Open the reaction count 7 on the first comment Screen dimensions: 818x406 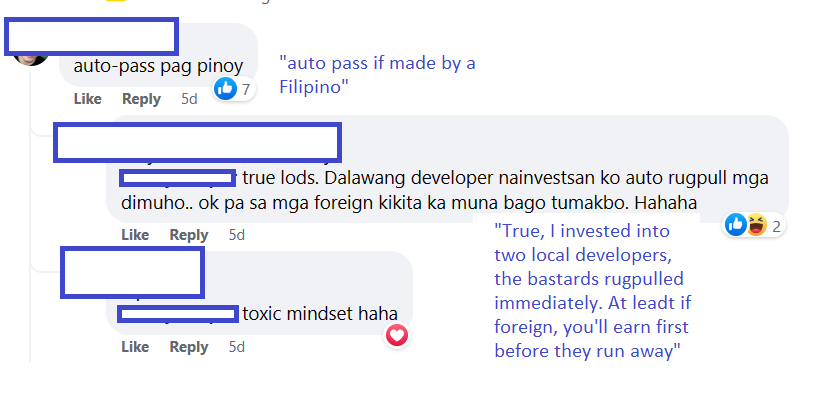[x=246, y=89]
